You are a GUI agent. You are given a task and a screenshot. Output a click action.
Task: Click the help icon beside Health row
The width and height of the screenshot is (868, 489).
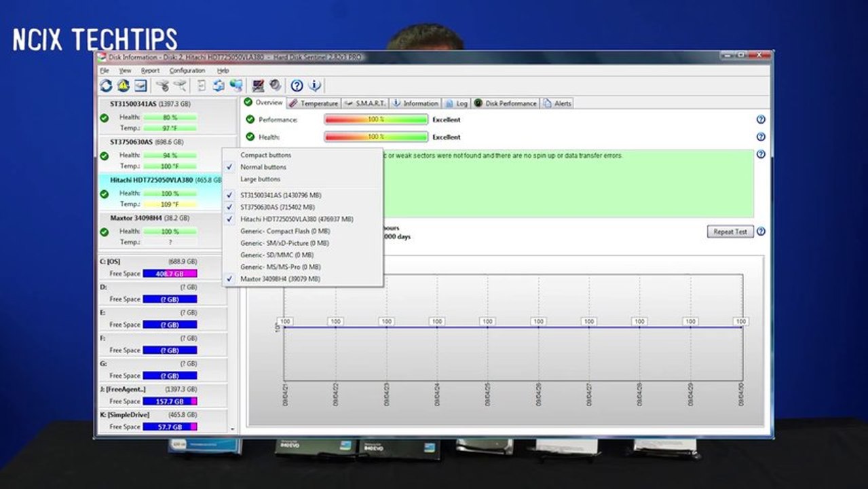(x=761, y=137)
